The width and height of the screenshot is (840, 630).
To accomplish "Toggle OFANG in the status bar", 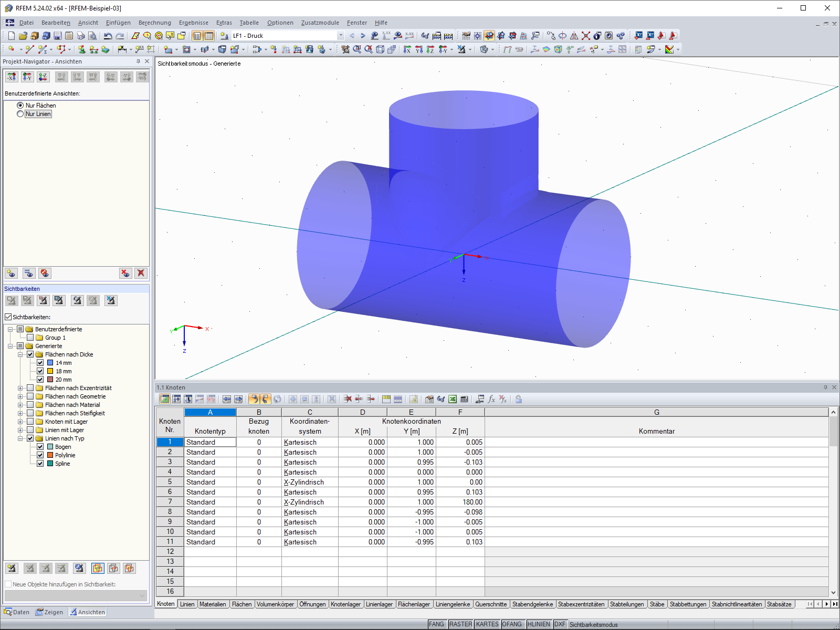I will (x=512, y=624).
